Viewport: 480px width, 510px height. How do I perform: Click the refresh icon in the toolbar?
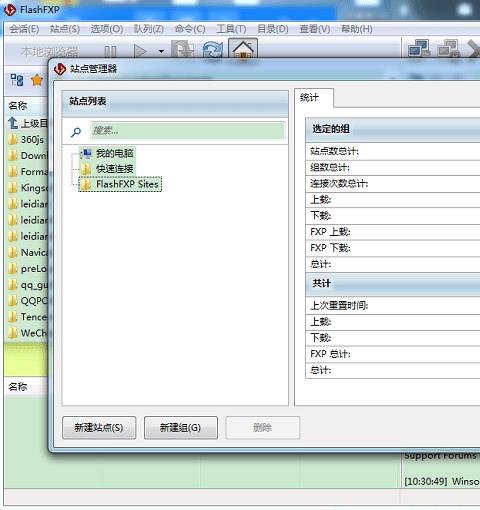pos(213,51)
